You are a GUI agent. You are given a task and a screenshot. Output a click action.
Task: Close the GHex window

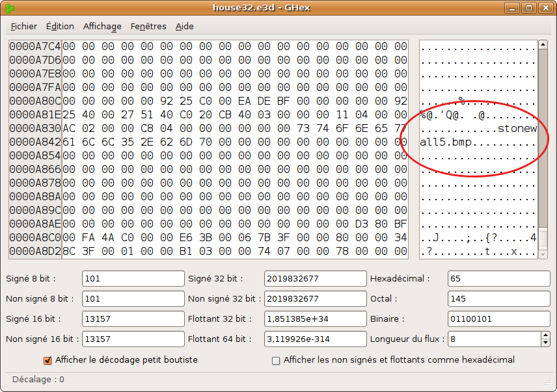pyautogui.click(x=546, y=8)
